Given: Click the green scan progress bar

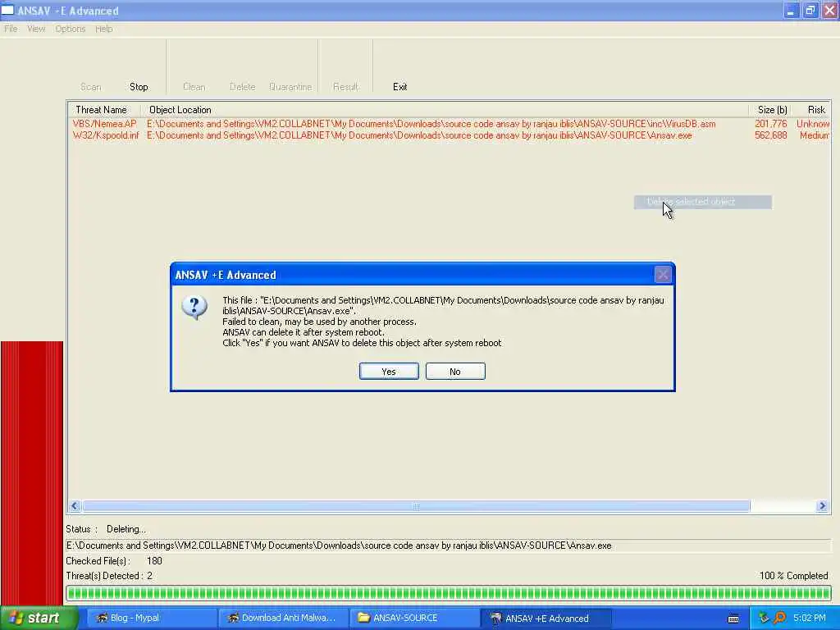Looking at the screenshot, I should coord(449,592).
